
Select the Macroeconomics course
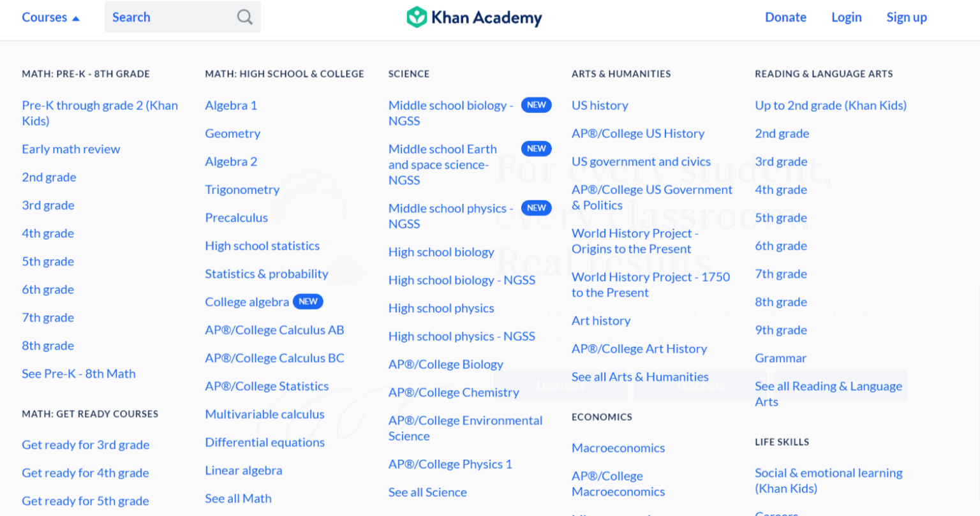(618, 448)
